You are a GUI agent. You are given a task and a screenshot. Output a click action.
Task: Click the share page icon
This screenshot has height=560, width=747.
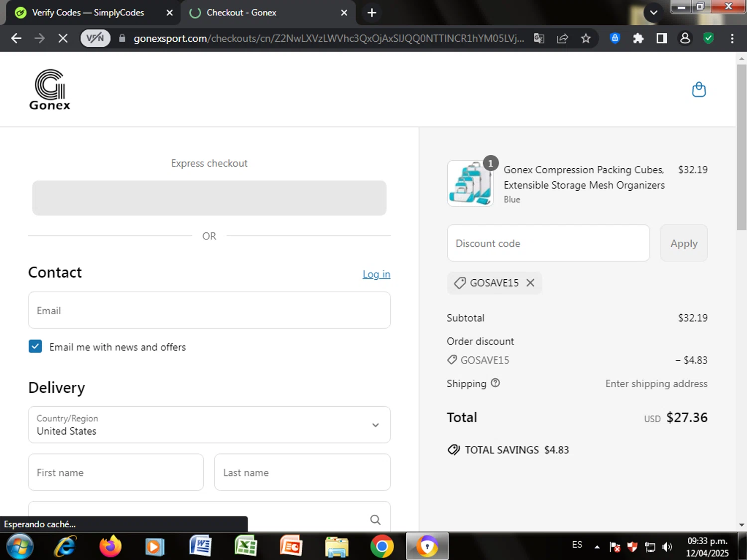coord(562,38)
